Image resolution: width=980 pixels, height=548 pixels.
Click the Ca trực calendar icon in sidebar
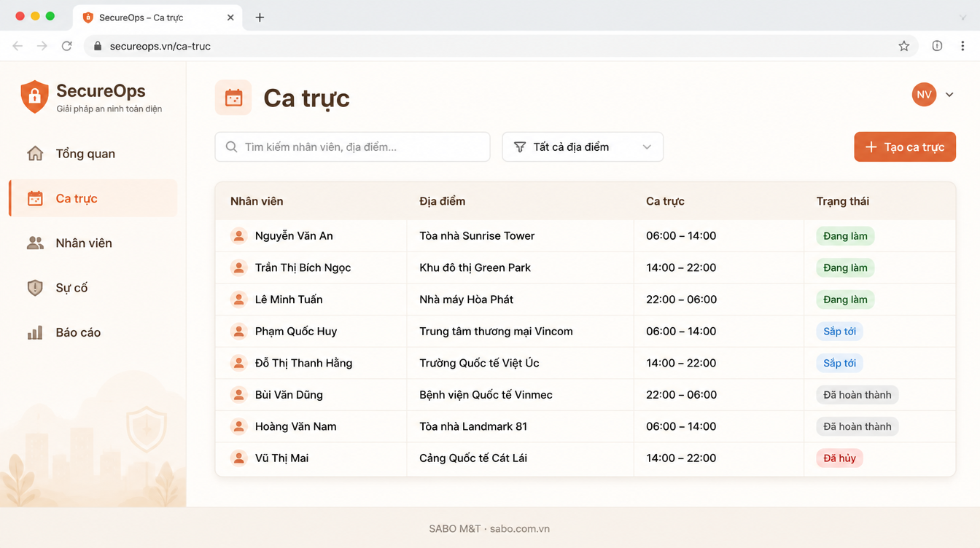pyautogui.click(x=35, y=198)
